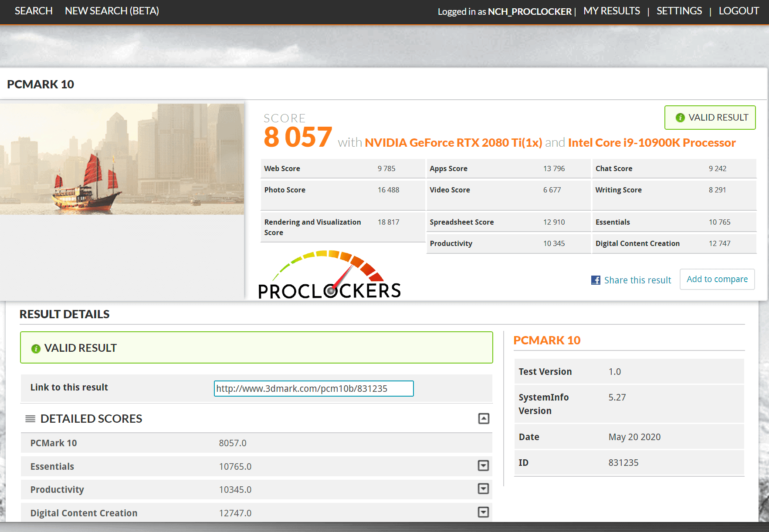
Task: Click the orange PCMARK 10 side panel heading
Action: 547,340
